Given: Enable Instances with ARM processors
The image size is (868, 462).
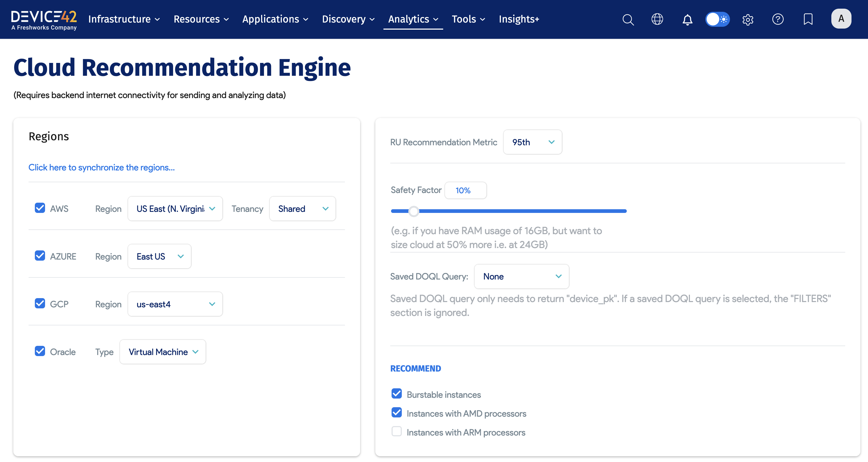Looking at the screenshot, I should [397, 431].
